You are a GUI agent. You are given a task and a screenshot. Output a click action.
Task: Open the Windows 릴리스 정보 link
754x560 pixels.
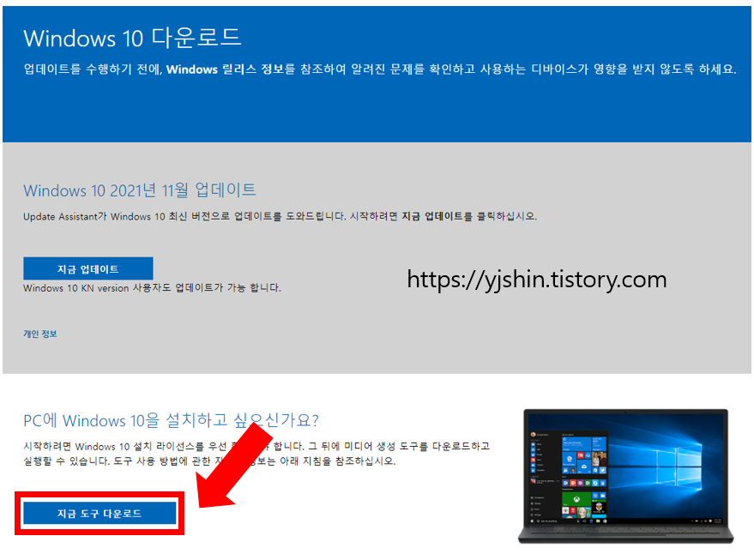pyautogui.click(x=225, y=69)
